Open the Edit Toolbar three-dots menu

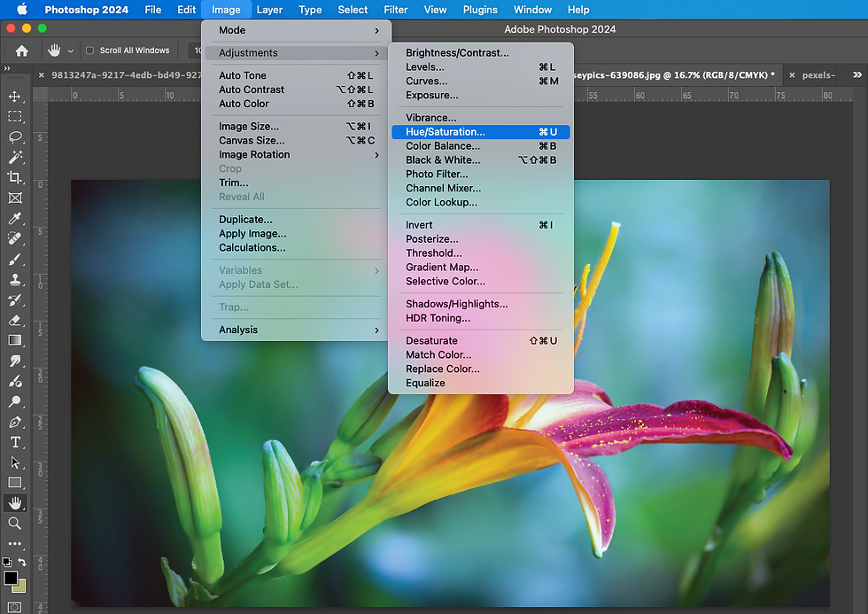[x=15, y=544]
